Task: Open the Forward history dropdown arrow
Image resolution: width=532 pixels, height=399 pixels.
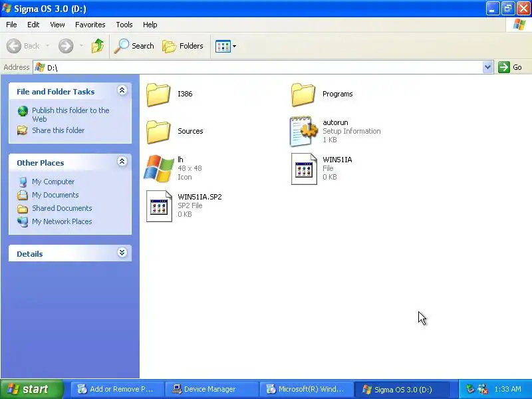Action: click(x=81, y=46)
